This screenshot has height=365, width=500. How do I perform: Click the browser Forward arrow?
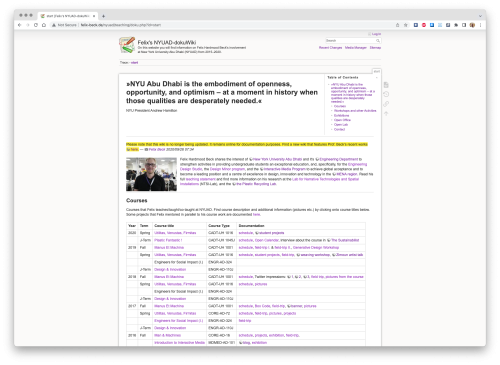point(28,25)
